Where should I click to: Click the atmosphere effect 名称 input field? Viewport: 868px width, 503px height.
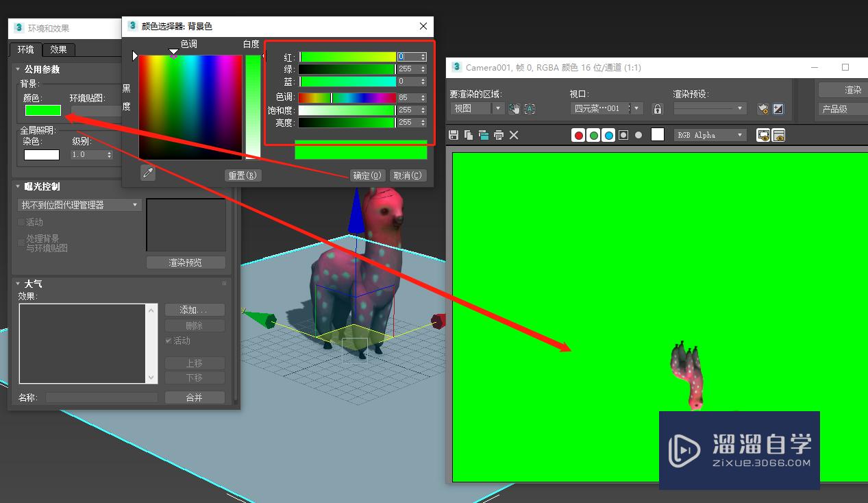[x=101, y=397]
